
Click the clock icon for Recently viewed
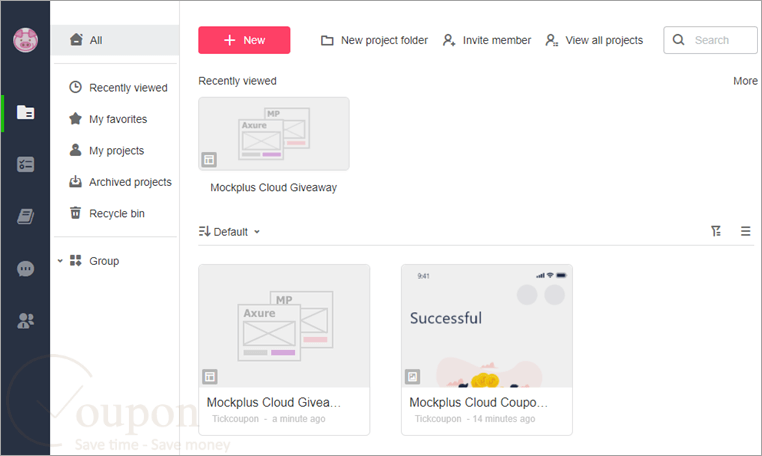pos(75,87)
